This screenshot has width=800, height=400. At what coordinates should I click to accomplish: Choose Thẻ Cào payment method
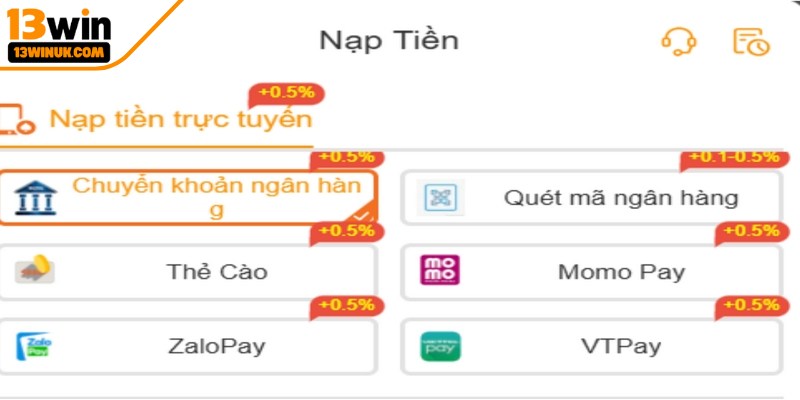click(216, 271)
